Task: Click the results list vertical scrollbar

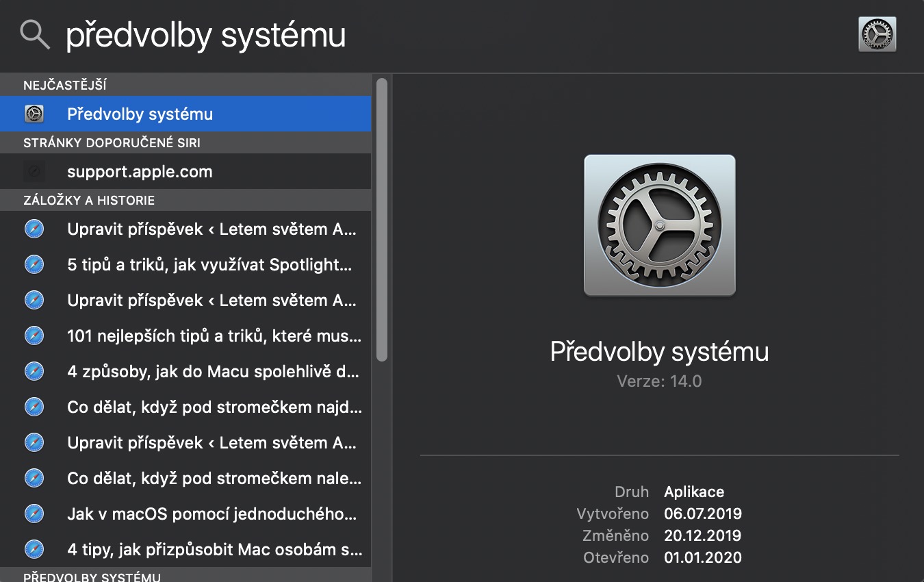Action: pyautogui.click(x=382, y=219)
